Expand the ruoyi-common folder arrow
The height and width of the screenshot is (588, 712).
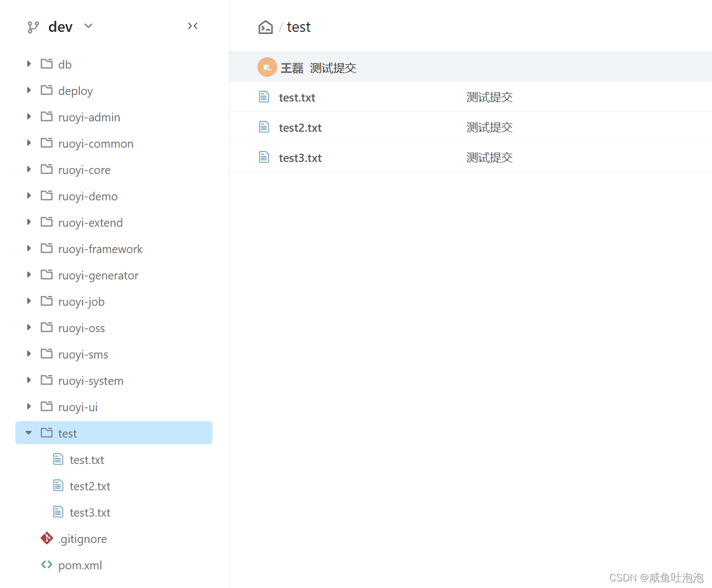point(29,143)
